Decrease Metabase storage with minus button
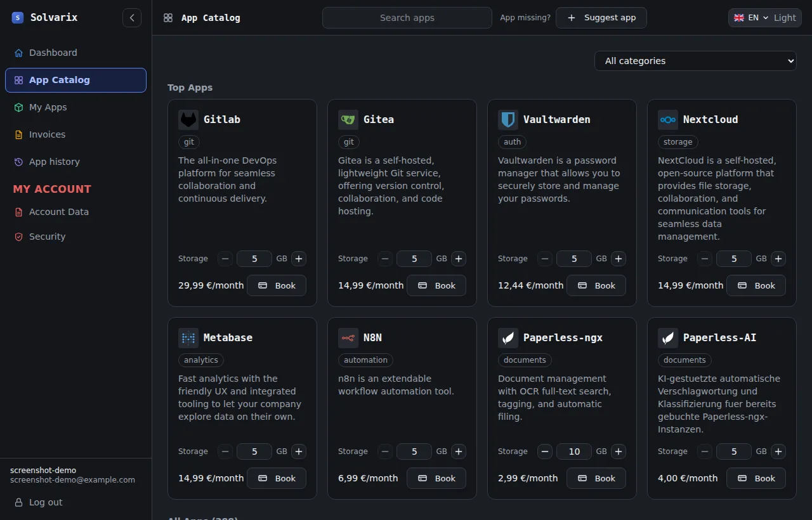This screenshot has width=812, height=520. click(x=225, y=452)
